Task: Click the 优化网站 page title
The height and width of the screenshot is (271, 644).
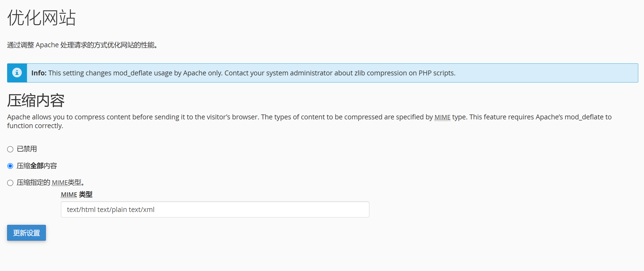Action: point(41,18)
